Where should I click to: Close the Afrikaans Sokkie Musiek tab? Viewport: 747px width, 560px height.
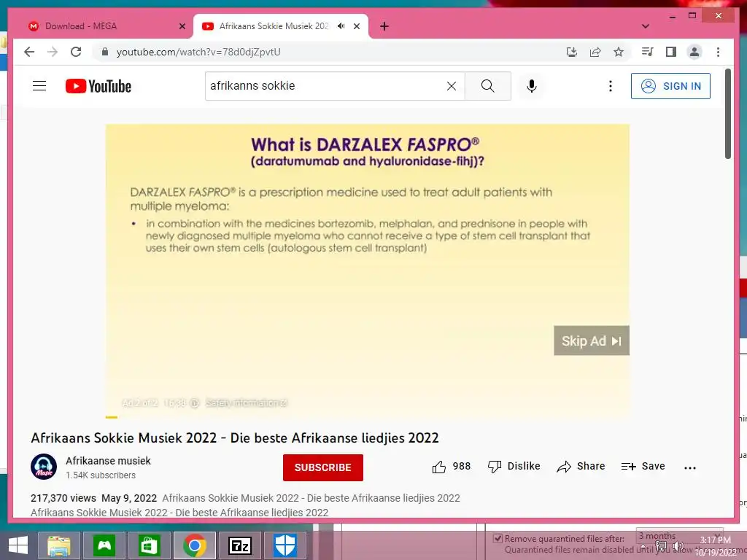tap(356, 26)
